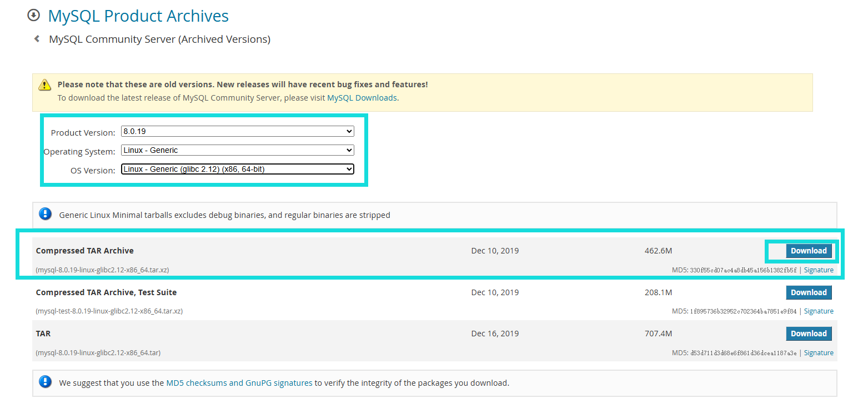
Task: Click the yellow warning triangle icon
Action: [45, 85]
